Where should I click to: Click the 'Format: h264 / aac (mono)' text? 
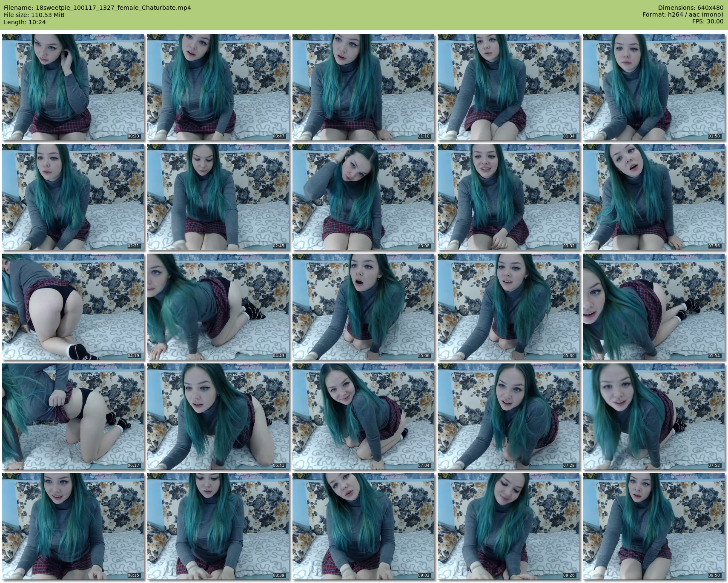[x=683, y=15]
